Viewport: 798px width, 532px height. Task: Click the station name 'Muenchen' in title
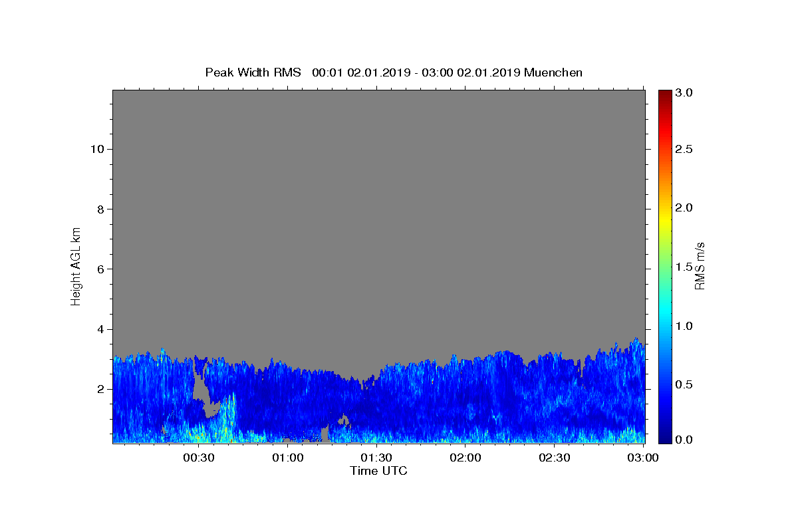point(553,72)
